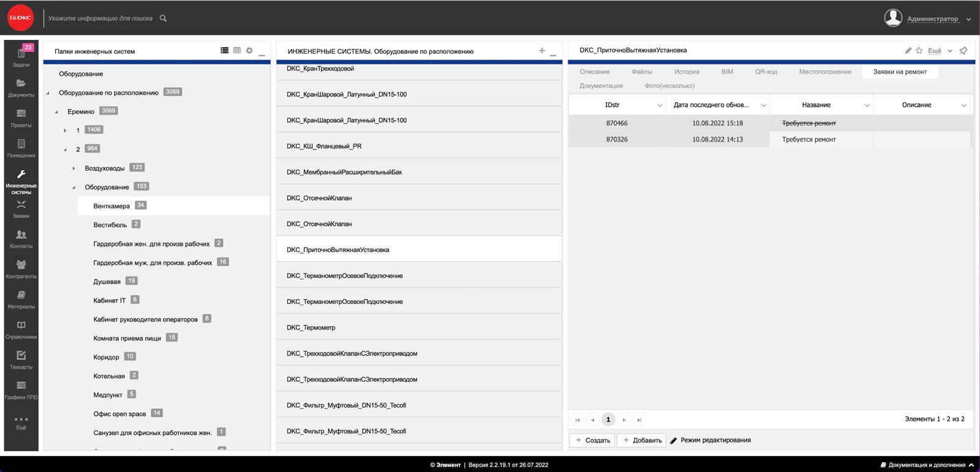Open the Название column dropdown arrow
980x472 pixels.
pos(867,105)
